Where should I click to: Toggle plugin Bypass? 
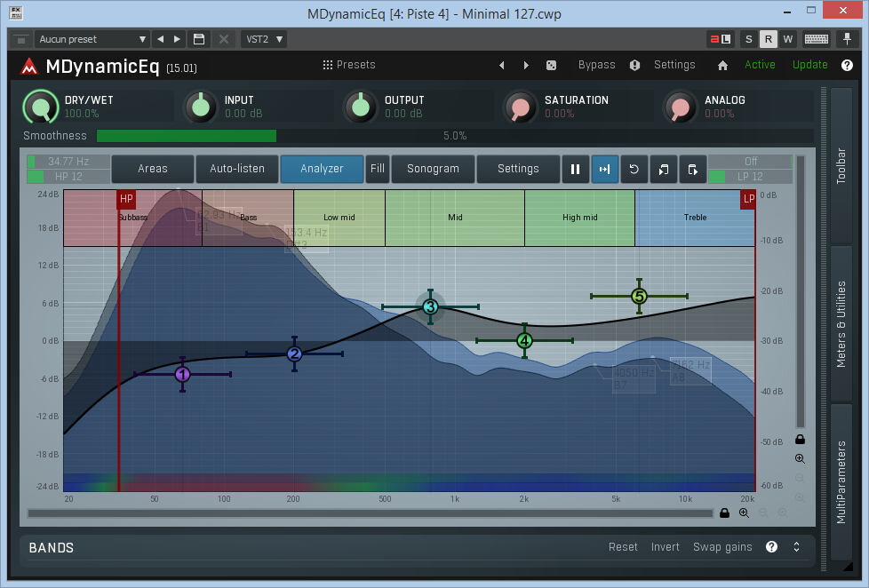tap(596, 65)
